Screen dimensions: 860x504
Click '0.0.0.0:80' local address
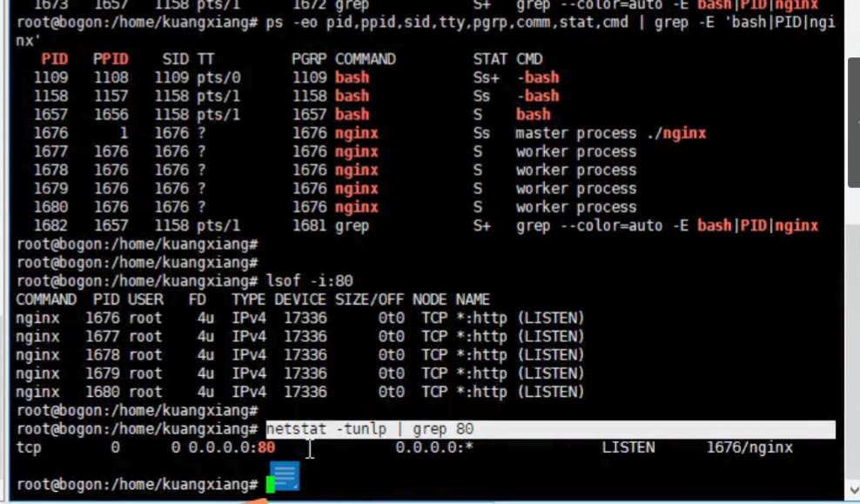click(232, 447)
